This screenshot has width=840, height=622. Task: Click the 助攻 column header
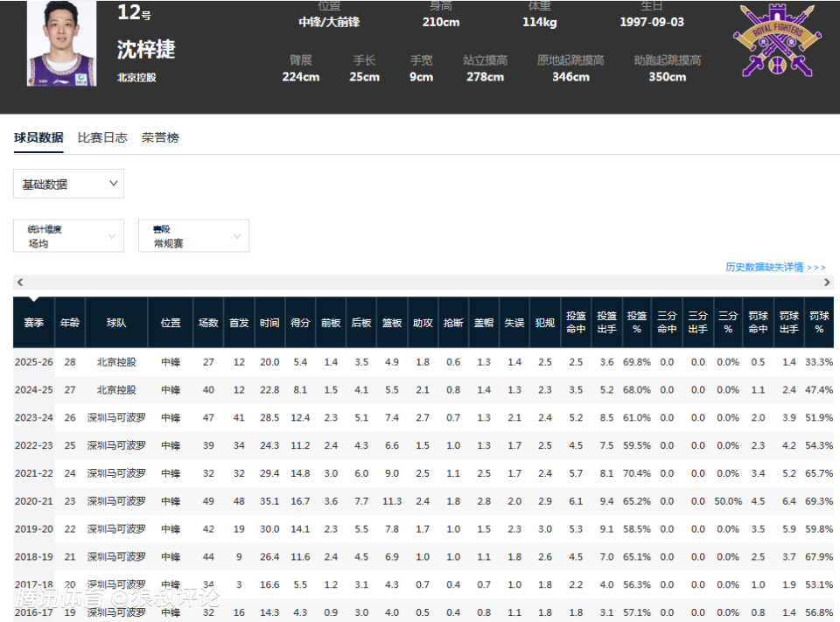click(423, 323)
